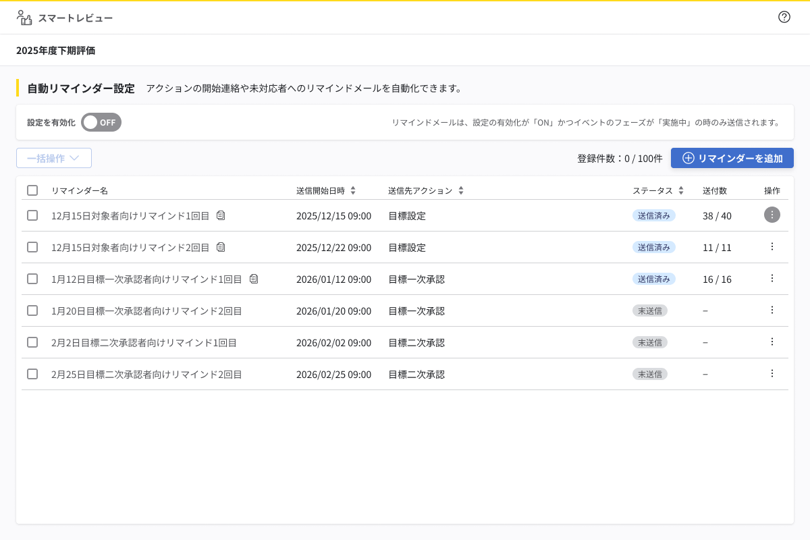Sort by 送信開始日時 column arrows

click(x=353, y=191)
